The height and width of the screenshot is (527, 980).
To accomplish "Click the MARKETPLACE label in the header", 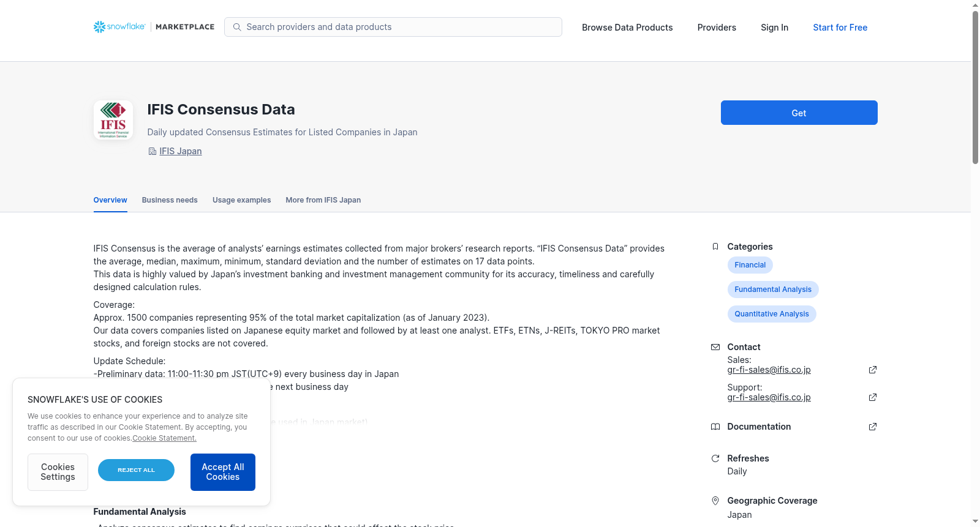I will tap(185, 27).
